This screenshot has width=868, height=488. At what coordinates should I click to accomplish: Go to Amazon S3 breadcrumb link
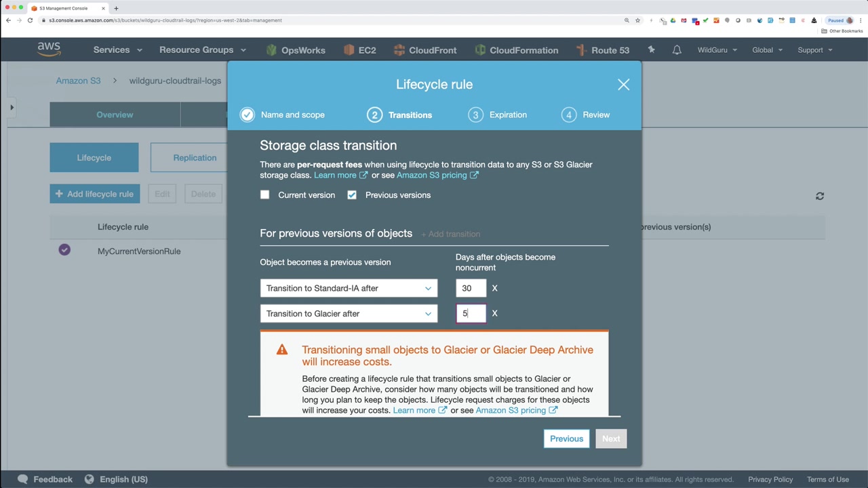click(78, 81)
